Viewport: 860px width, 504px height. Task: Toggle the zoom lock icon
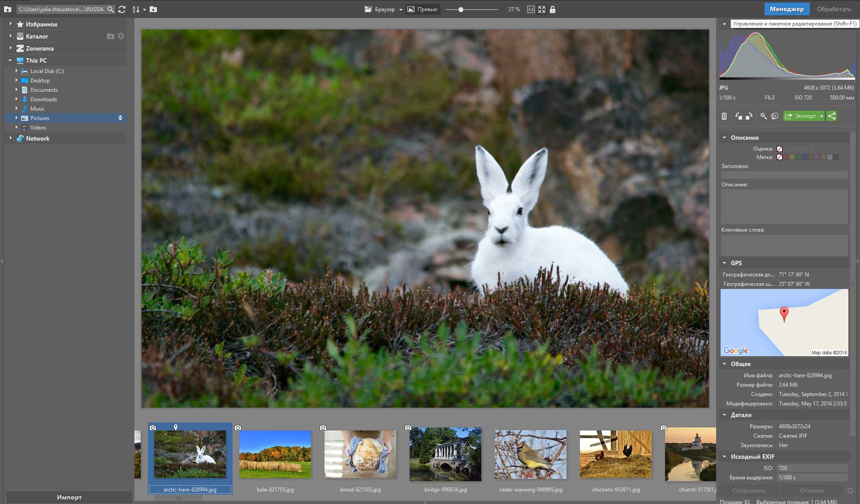click(553, 9)
